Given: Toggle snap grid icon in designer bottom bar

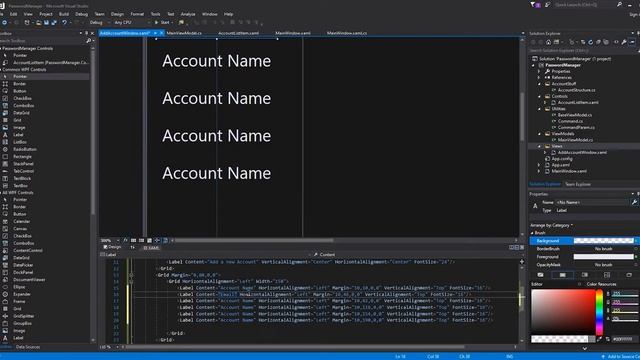Looking at the screenshot, I should tap(133, 240).
